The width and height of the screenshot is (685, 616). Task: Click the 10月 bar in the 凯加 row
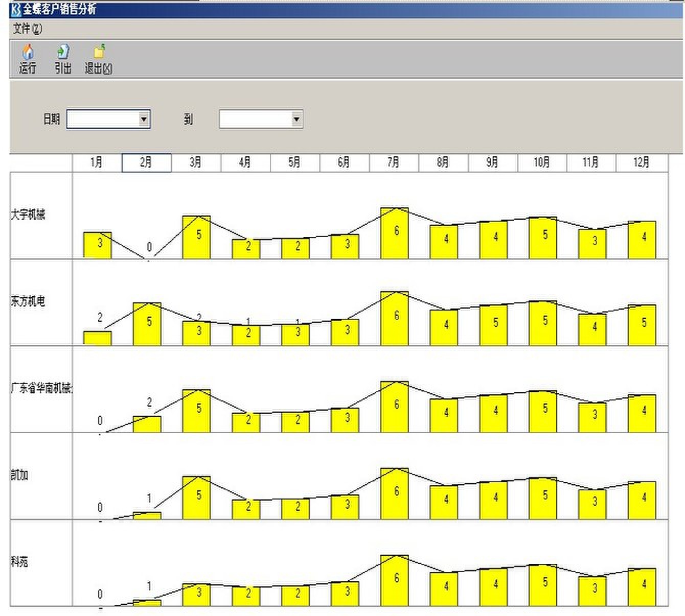[x=543, y=498]
